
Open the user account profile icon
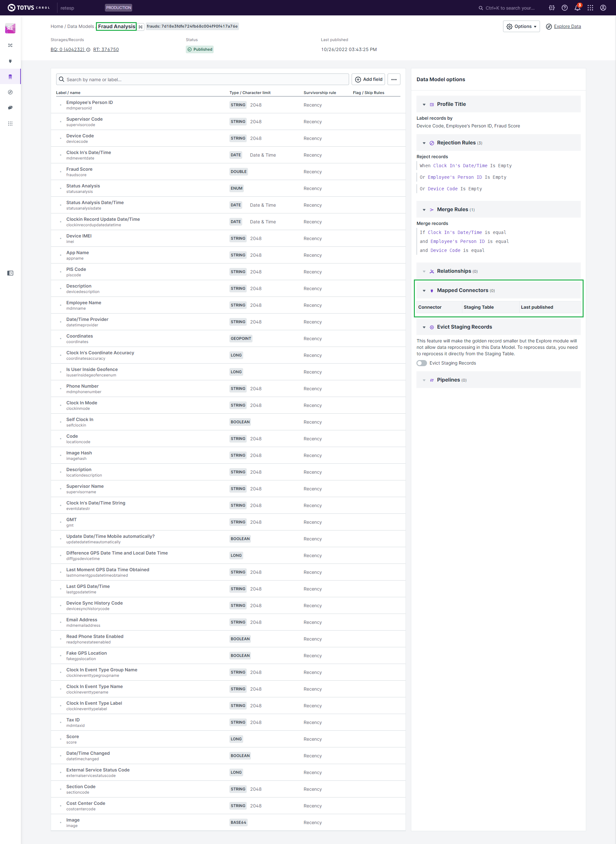(x=603, y=8)
